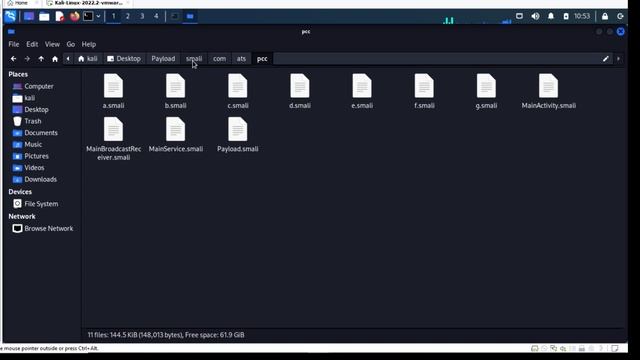
Task: Launch file manager from top panel
Action: [44, 16]
